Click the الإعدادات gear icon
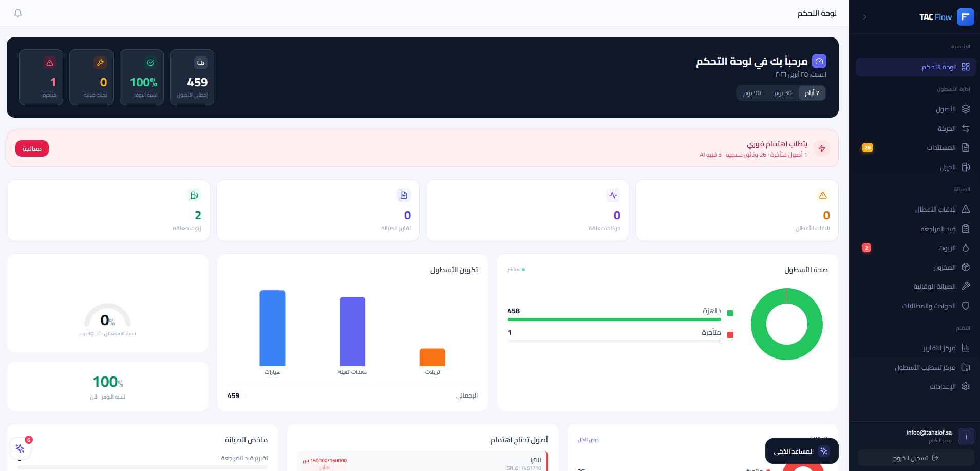Screen dimensions: 980x471 966,386
